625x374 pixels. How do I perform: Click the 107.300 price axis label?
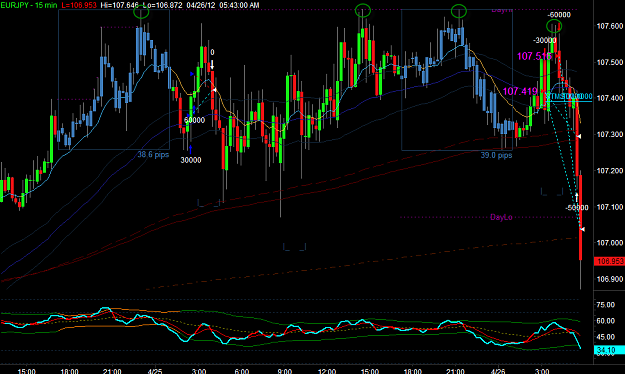tap(609, 134)
